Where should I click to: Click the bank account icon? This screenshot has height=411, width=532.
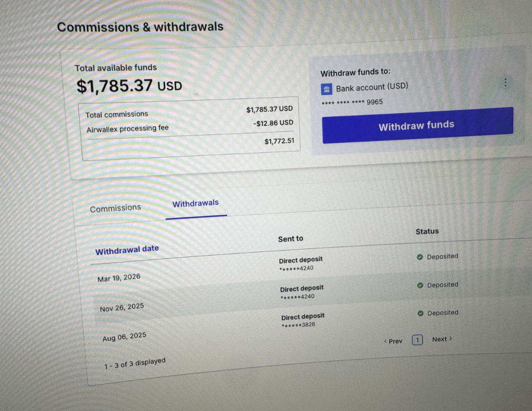326,89
